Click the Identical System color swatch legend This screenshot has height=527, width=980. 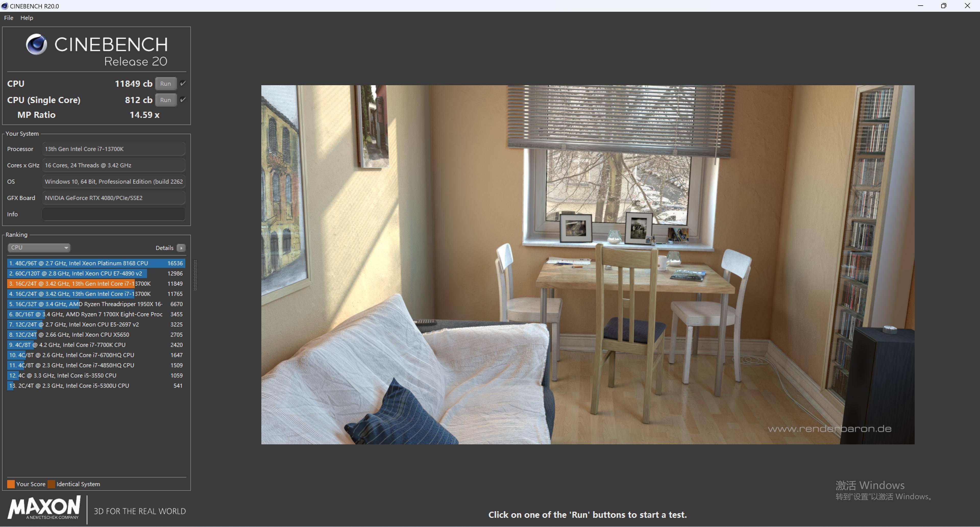coord(52,484)
